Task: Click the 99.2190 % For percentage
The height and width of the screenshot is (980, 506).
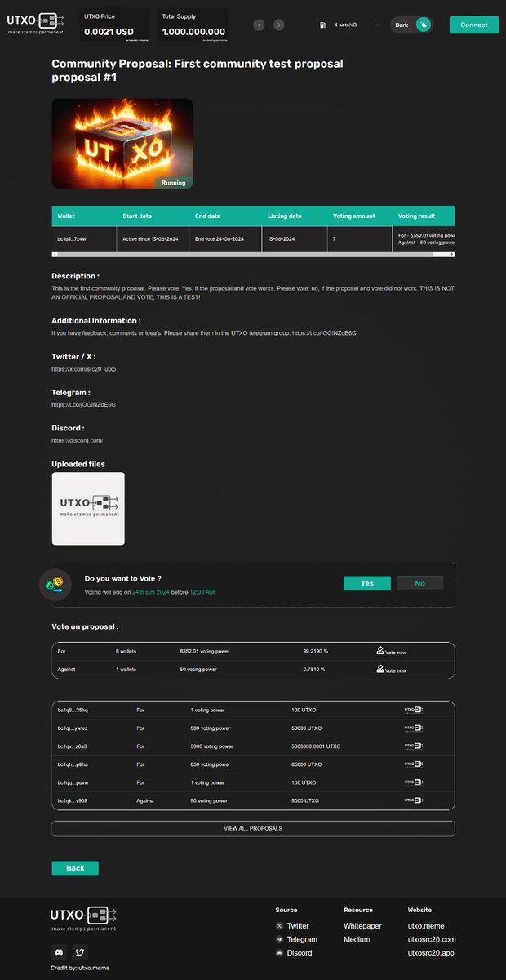Action: 314,651
